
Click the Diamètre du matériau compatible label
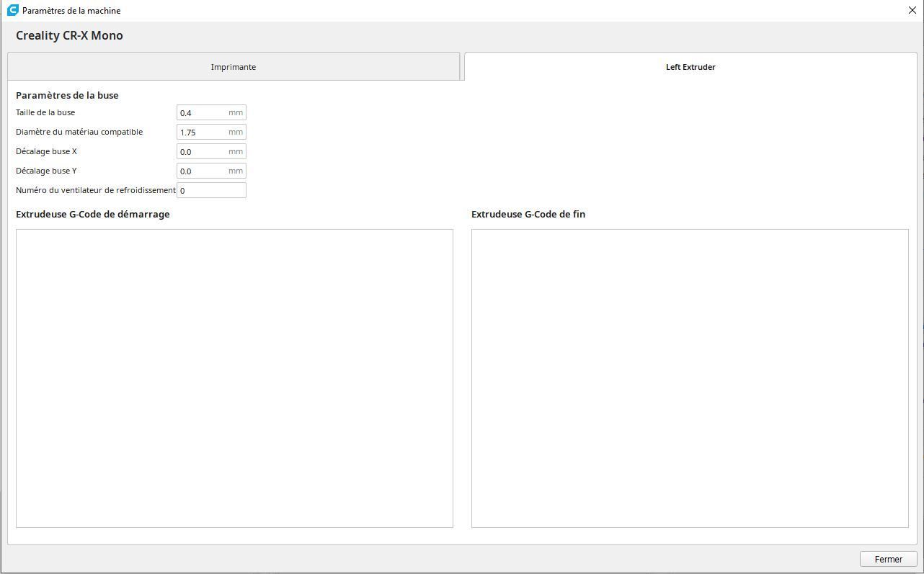tap(79, 132)
